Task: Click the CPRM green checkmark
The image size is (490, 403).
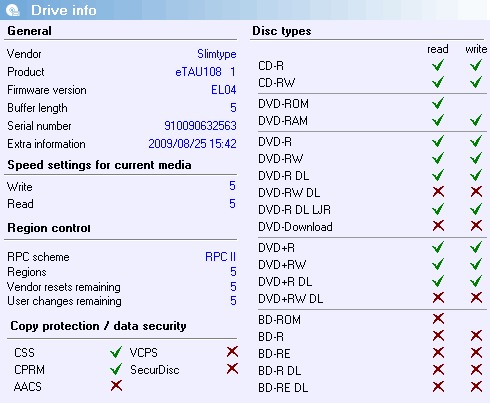Action: click(116, 369)
